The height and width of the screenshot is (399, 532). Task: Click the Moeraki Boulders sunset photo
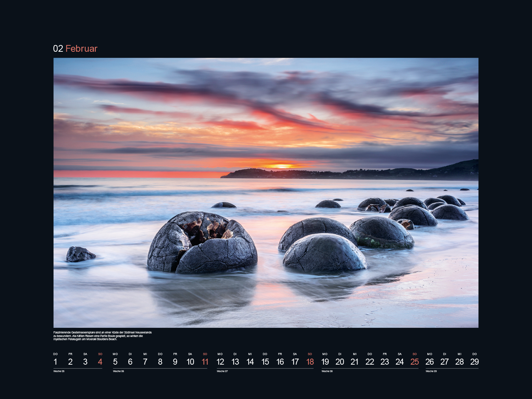point(266,192)
